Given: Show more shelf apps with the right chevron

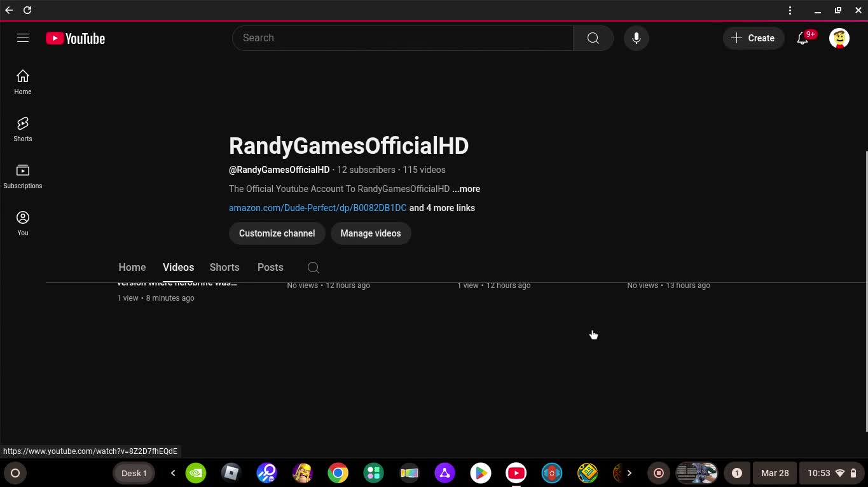Looking at the screenshot, I should [x=630, y=473].
